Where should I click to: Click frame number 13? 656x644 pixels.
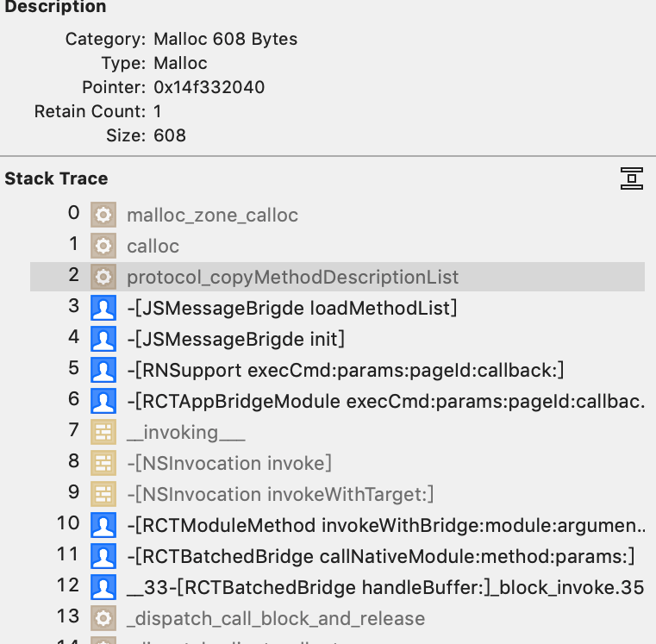click(x=68, y=616)
